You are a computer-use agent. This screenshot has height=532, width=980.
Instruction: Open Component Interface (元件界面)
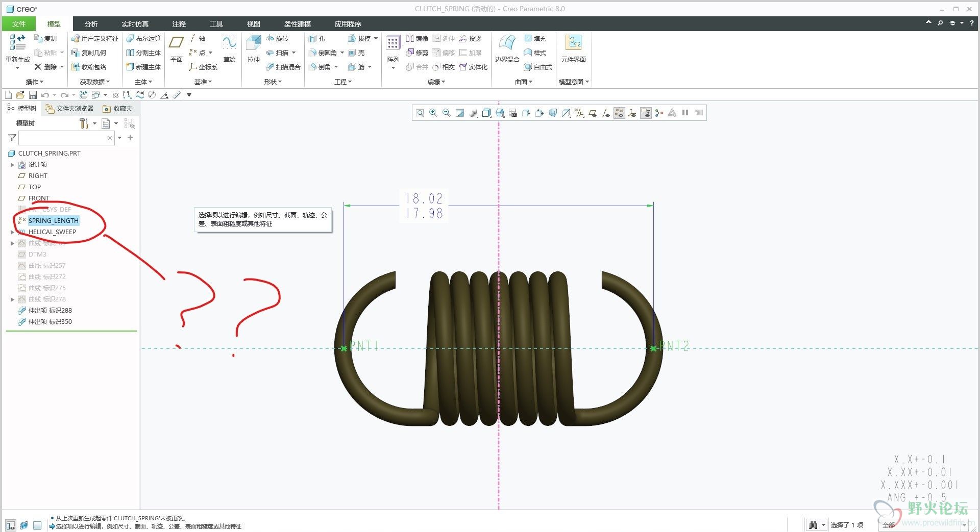pyautogui.click(x=573, y=49)
